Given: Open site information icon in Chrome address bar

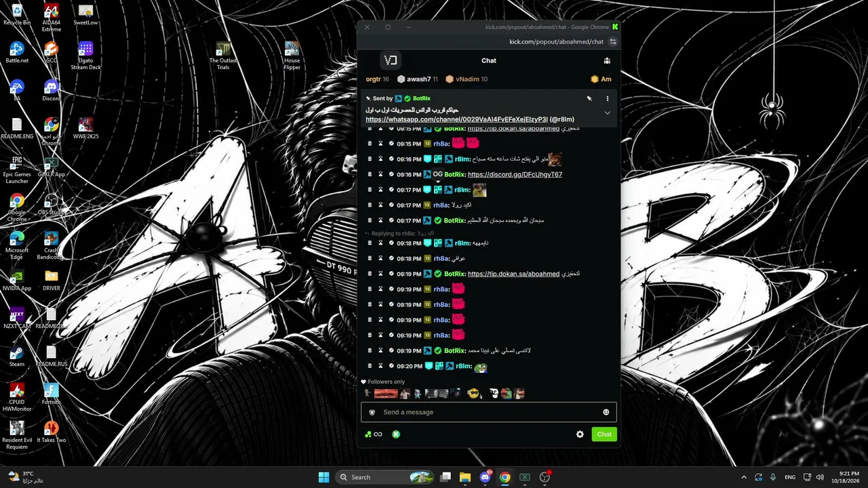Looking at the screenshot, I should pos(613,41).
